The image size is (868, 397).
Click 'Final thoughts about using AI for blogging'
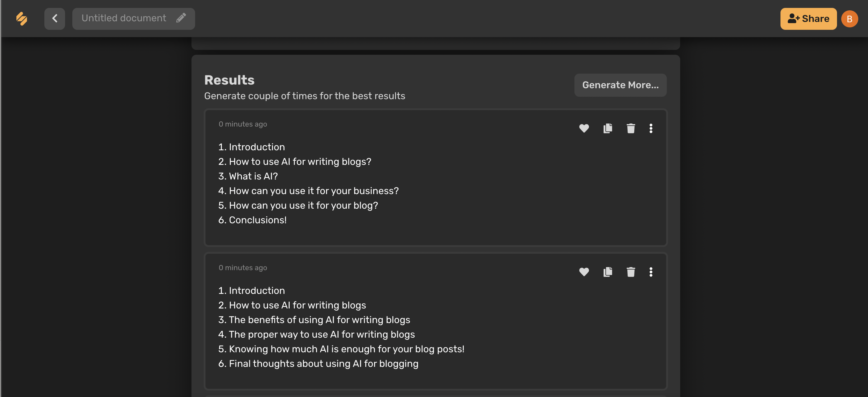click(x=319, y=364)
